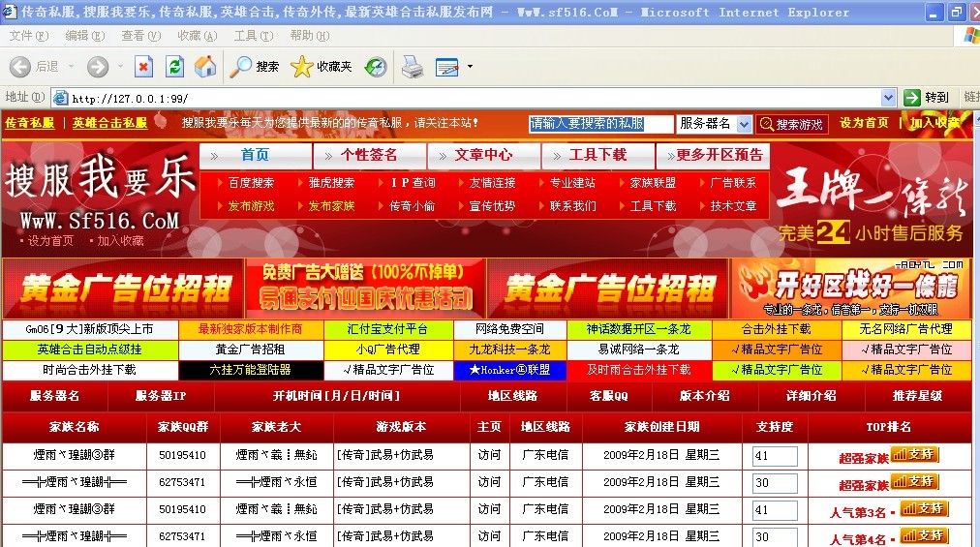This screenshot has height=547, width=980.
Task: Expand the address bar dropdown arrow
Action: [x=888, y=98]
